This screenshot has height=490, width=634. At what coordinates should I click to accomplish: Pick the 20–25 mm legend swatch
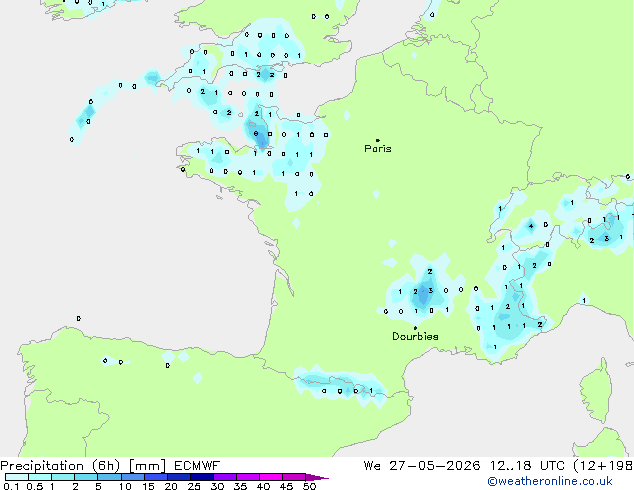[178, 477]
